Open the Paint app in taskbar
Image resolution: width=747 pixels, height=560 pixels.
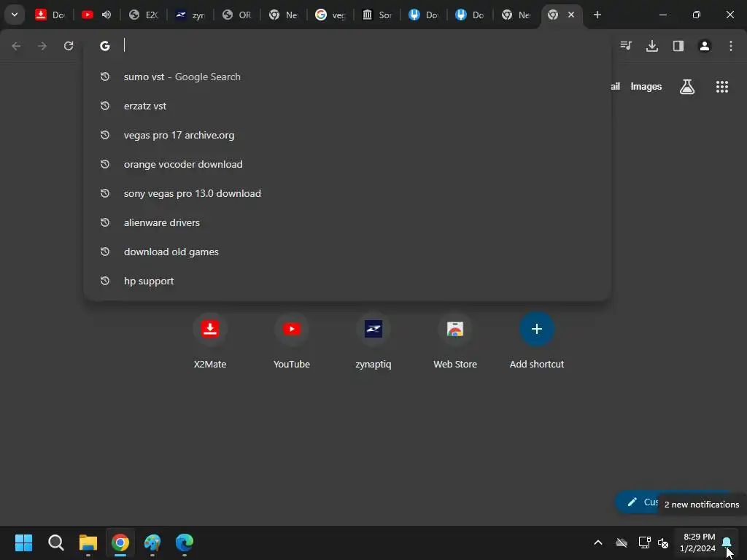tap(152, 542)
